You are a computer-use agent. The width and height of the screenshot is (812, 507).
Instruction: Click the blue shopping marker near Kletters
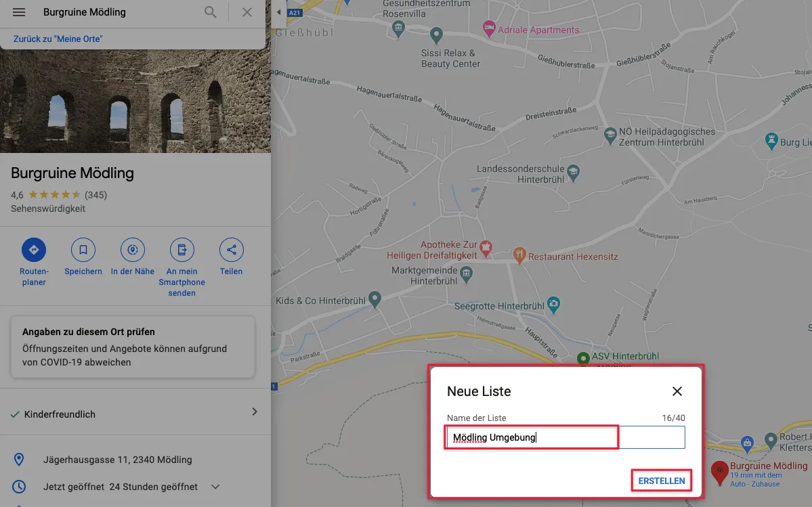point(747,443)
